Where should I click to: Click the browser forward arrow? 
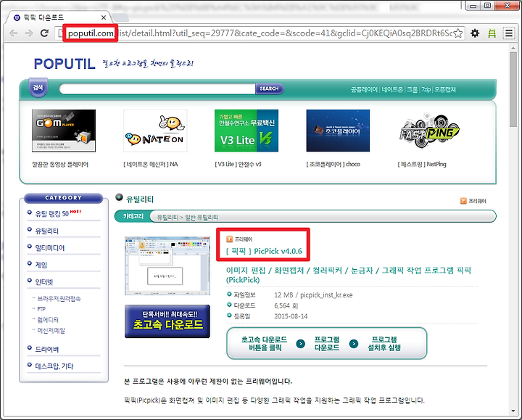click(29, 33)
